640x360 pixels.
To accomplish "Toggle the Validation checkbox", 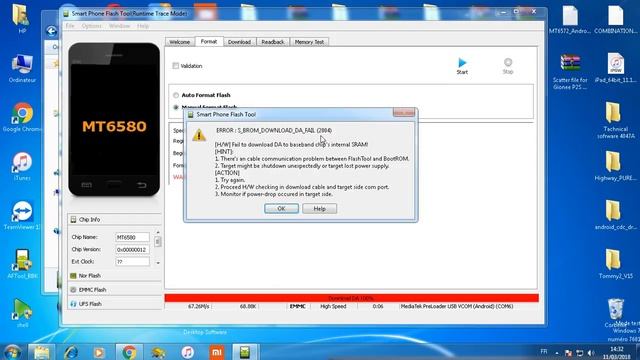I will point(176,66).
